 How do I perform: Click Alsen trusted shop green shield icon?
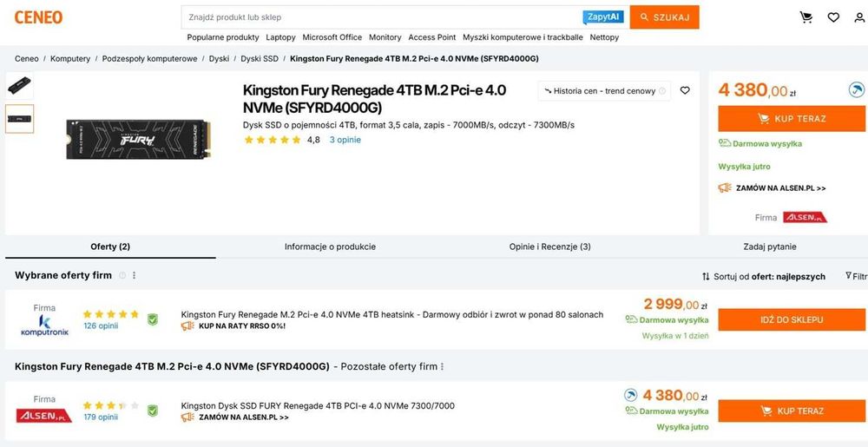click(x=152, y=411)
